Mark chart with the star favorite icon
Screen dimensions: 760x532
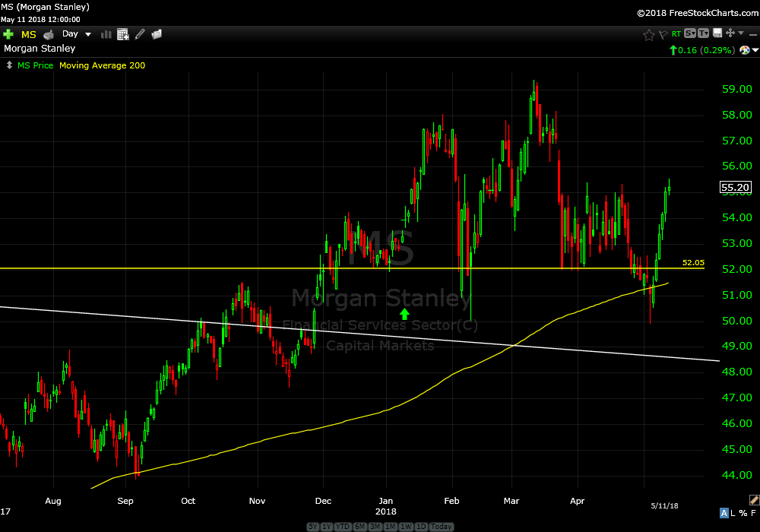pos(648,34)
